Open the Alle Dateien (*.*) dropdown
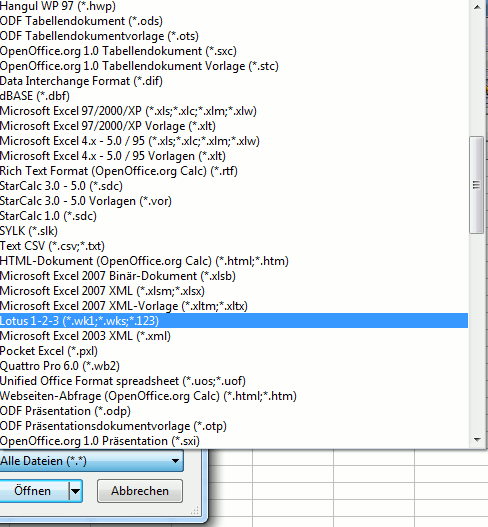 point(91,461)
